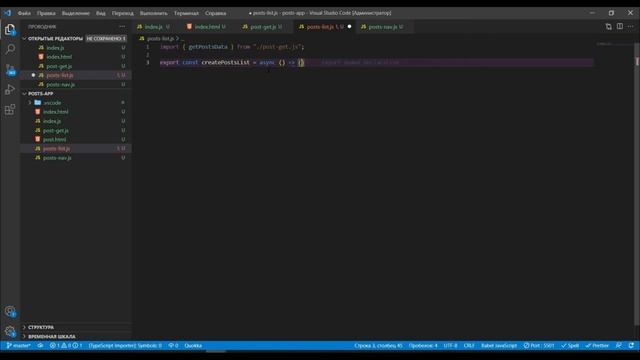This screenshot has height=360, width=640.
Task: Change language mode Babel JavaScript
Action: pyautogui.click(x=499, y=346)
